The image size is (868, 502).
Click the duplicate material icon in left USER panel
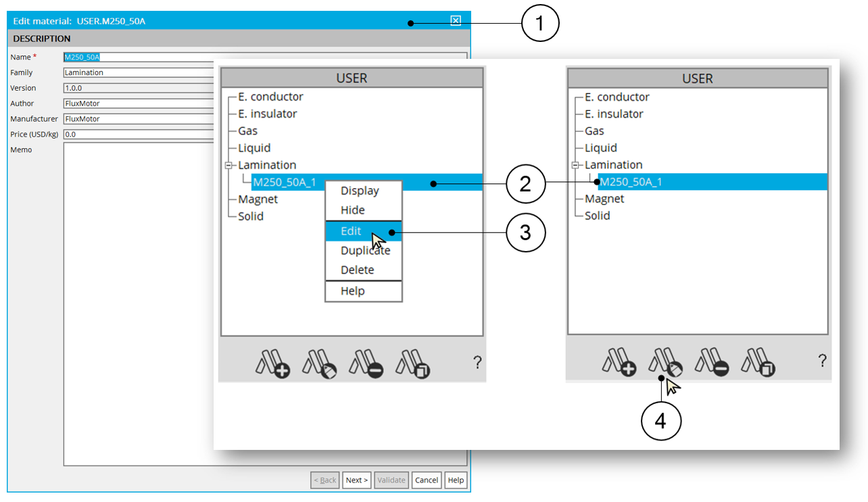[x=413, y=363]
